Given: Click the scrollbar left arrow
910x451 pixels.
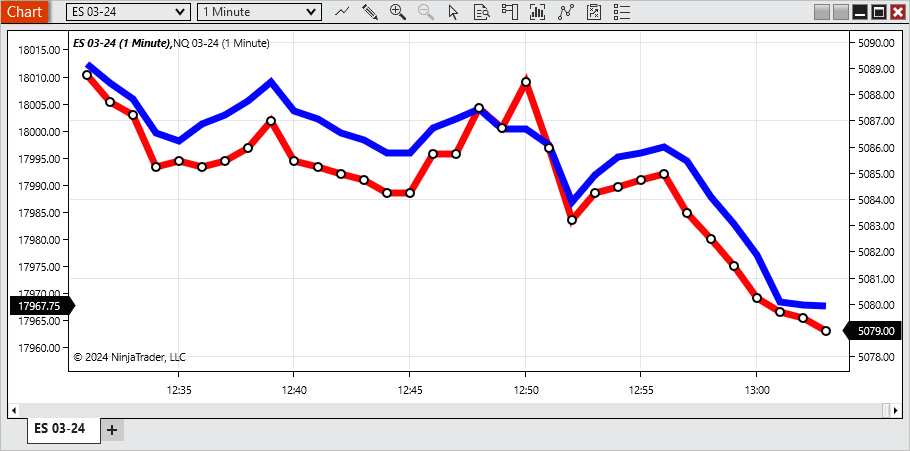Looking at the screenshot, I should [14, 410].
